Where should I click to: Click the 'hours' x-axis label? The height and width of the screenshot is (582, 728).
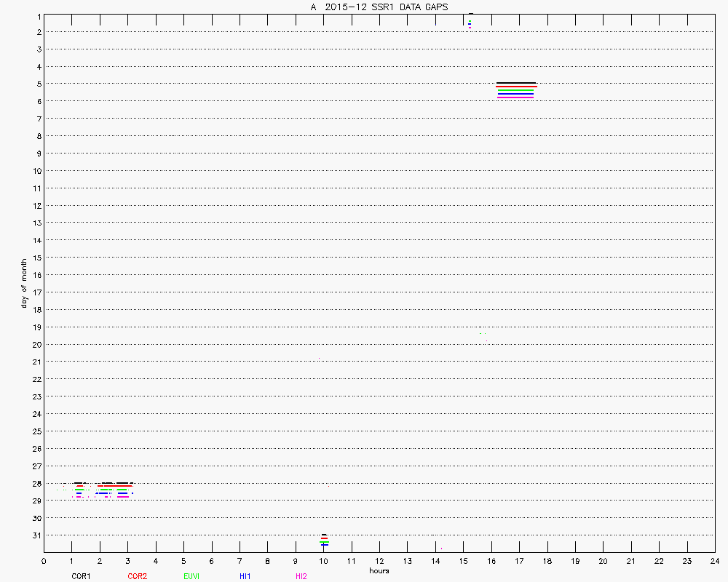pos(379,570)
